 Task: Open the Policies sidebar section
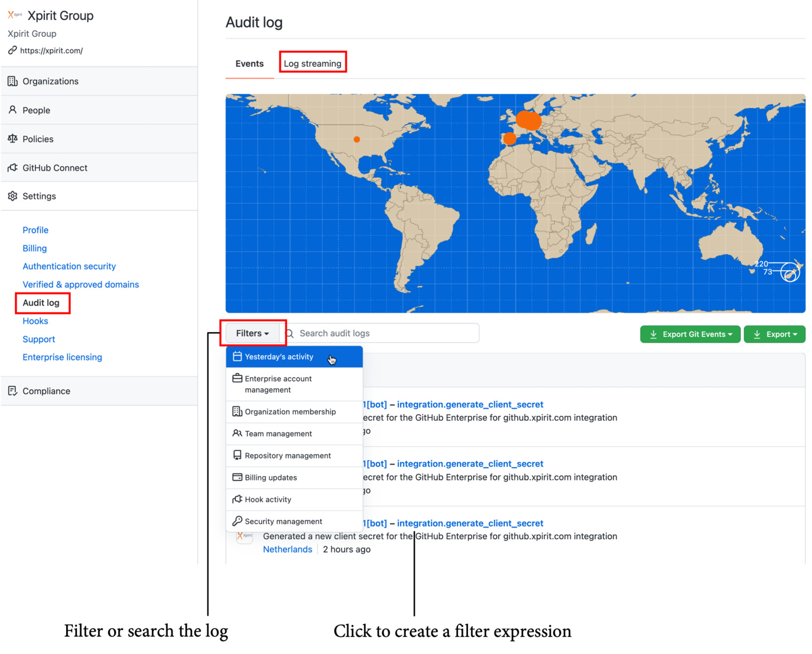pyautogui.click(x=99, y=139)
